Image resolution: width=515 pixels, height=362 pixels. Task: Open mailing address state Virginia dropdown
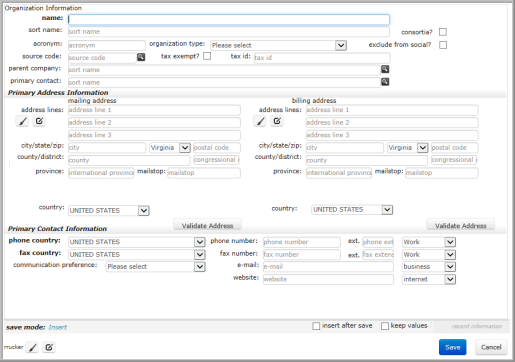coord(170,148)
